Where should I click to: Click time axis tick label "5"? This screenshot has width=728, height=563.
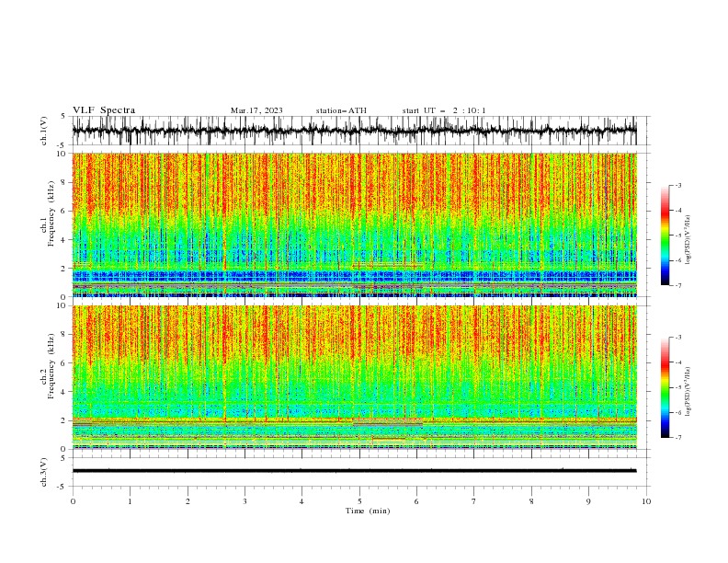pyautogui.click(x=359, y=501)
